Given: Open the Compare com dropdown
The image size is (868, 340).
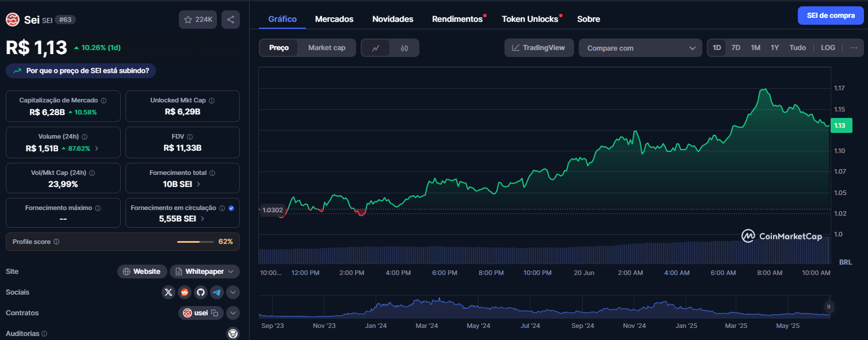Looking at the screenshot, I should click(641, 48).
